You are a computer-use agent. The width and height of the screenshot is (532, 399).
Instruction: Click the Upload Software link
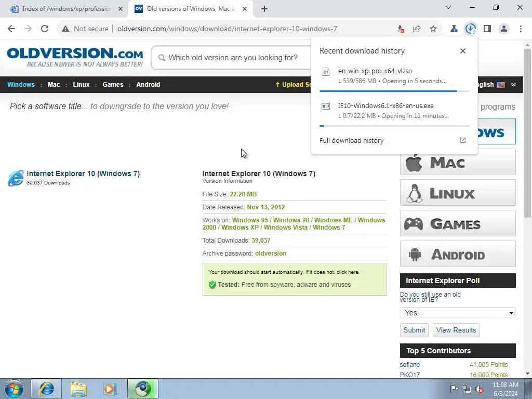[292, 85]
